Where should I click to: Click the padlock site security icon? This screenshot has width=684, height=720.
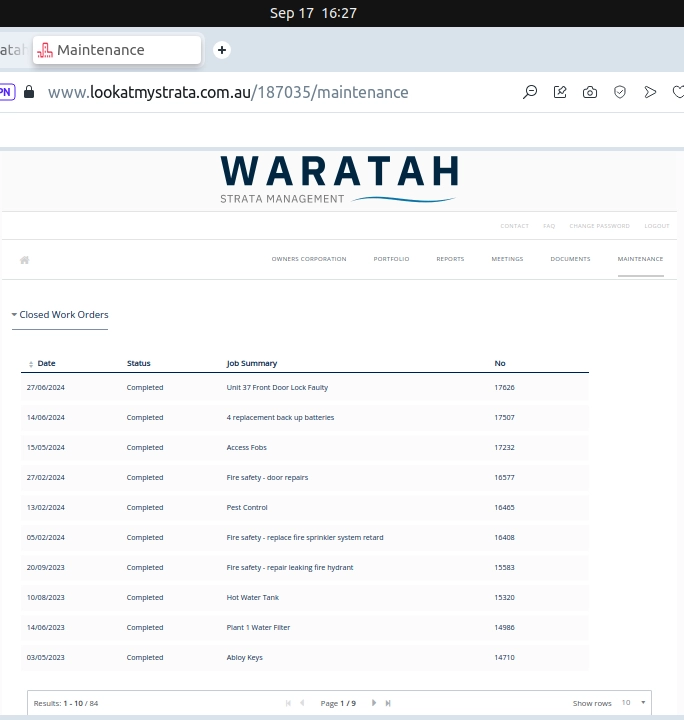(x=29, y=92)
